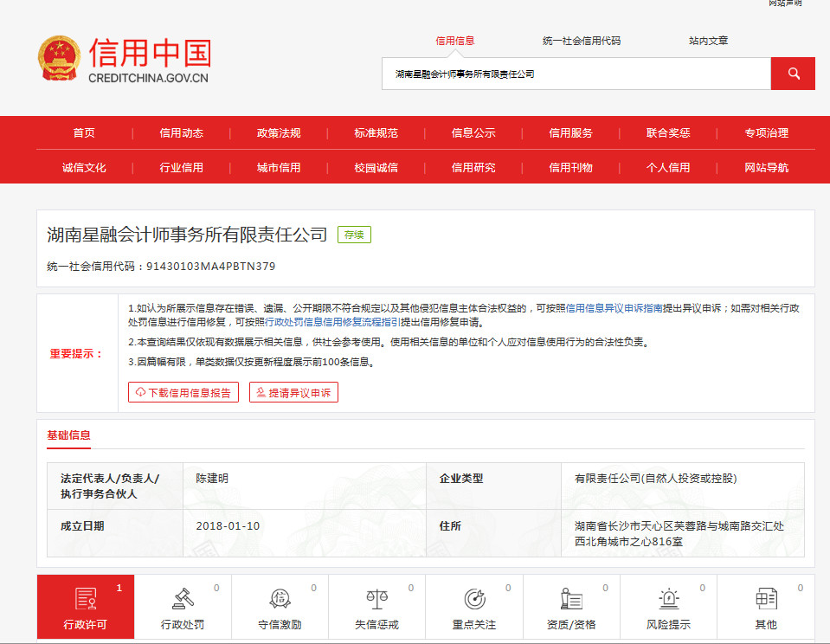This screenshot has height=644, width=830.
Task: Open the 诚信文化 menu item
Action: coord(84,168)
